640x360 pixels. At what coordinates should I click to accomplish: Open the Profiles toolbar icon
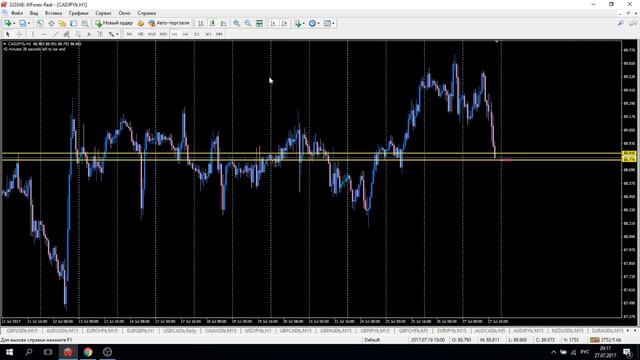coord(23,23)
